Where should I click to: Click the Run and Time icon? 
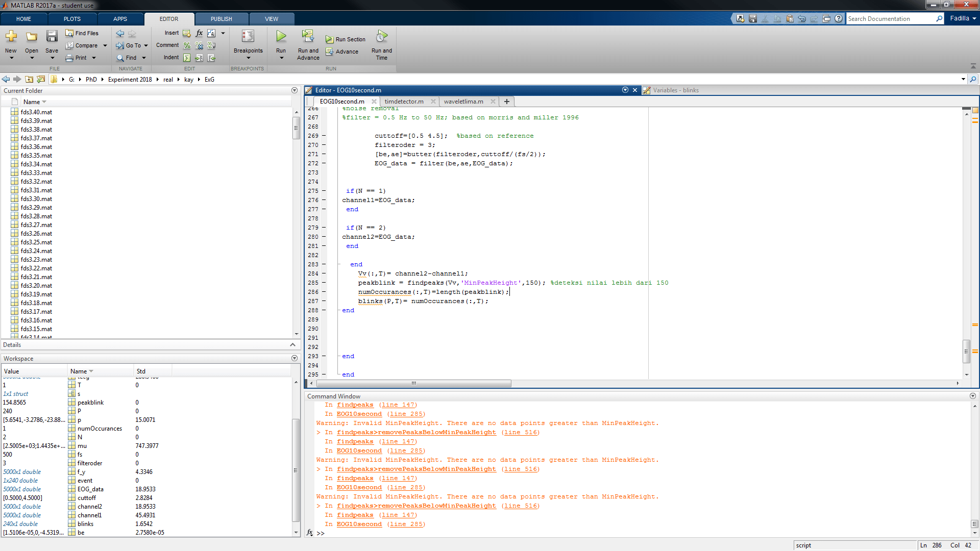[x=381, y=37]
